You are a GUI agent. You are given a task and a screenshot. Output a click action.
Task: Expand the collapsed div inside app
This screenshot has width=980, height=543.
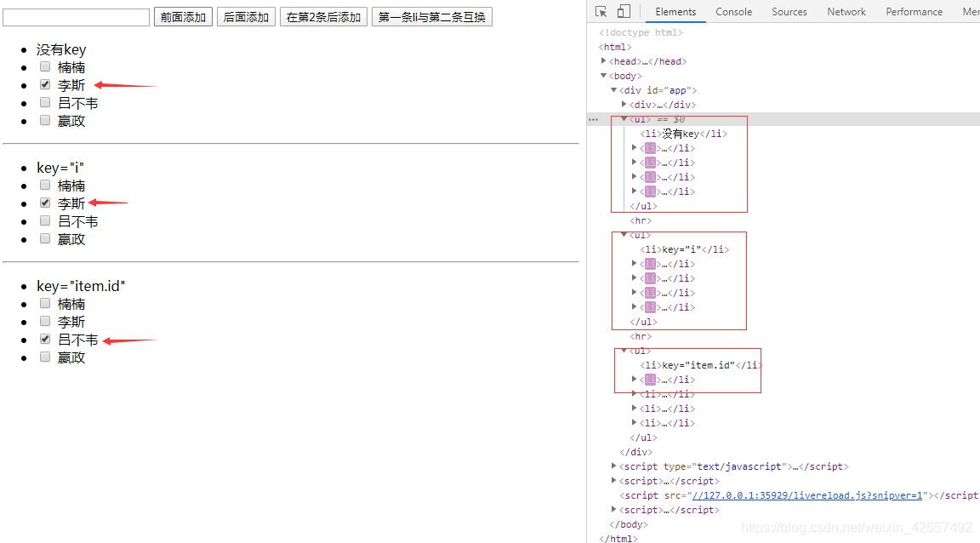pos(624,105)
